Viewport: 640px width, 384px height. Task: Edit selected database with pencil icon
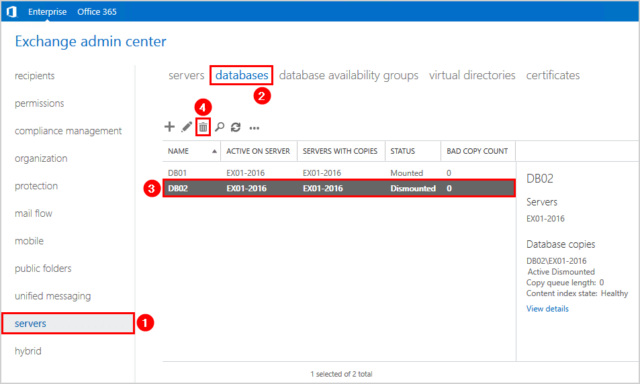pyautogui.click(x=187, y=127)
